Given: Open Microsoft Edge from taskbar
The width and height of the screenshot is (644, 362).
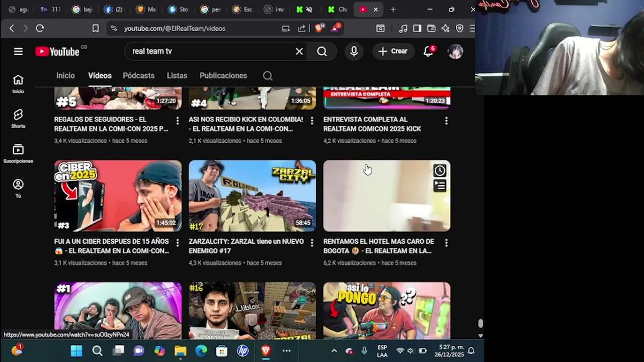Looking at the screenshot, I should tap(201, 350).
